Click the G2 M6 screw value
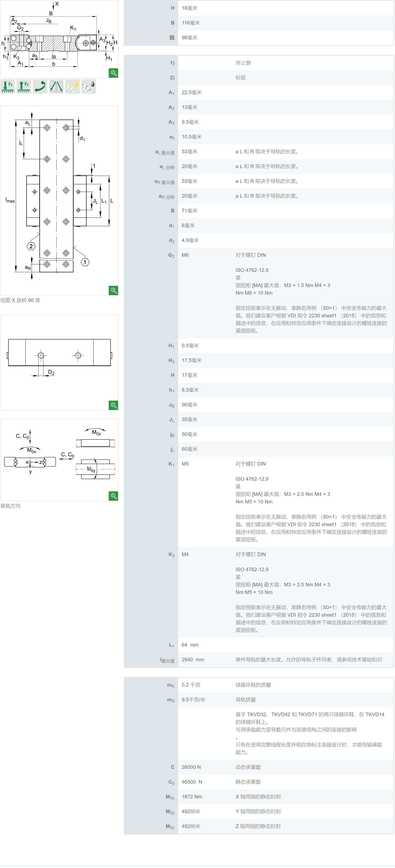Viewport: 395px width, 868px height. click(185, 255)
